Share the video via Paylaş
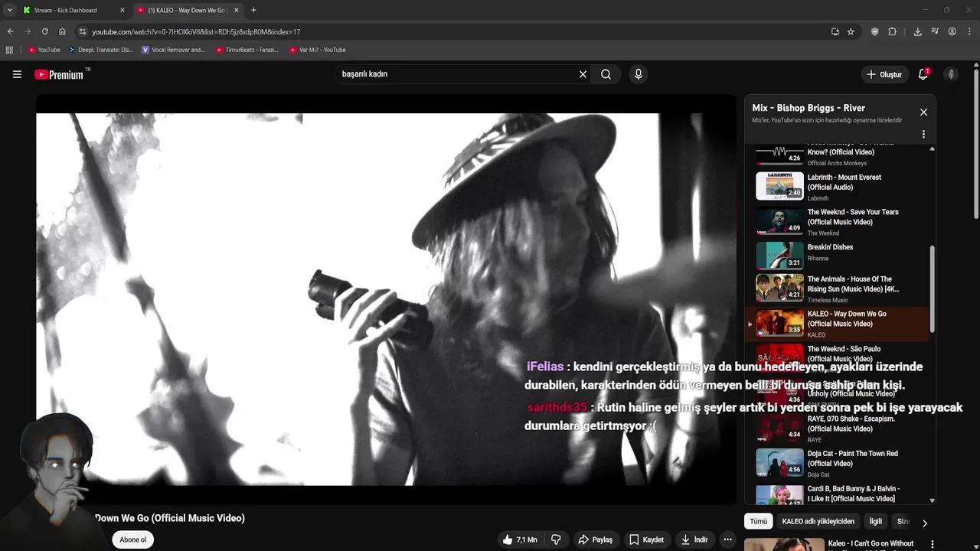Screen dimensions: 980x551 coord(595,540)
